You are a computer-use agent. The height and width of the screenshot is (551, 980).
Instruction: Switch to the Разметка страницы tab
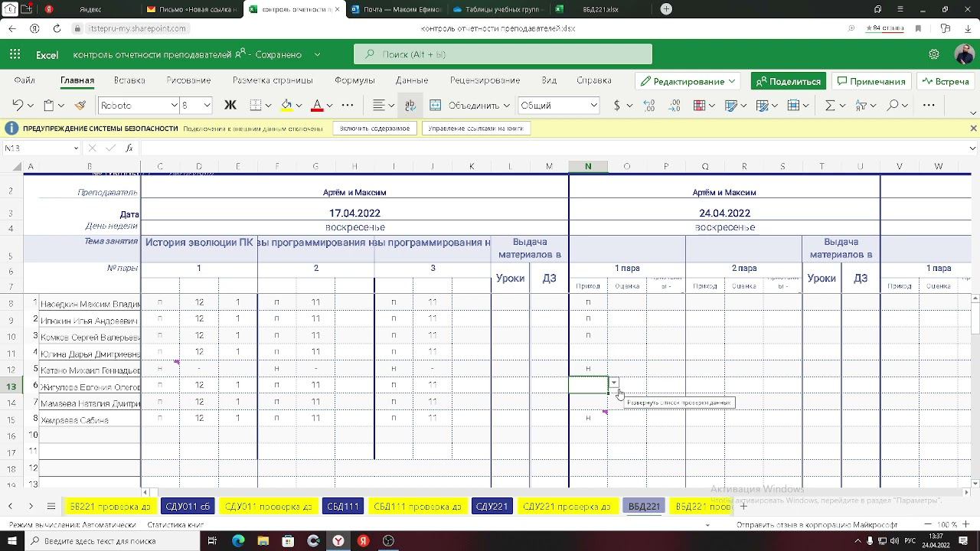coord(273,80)
